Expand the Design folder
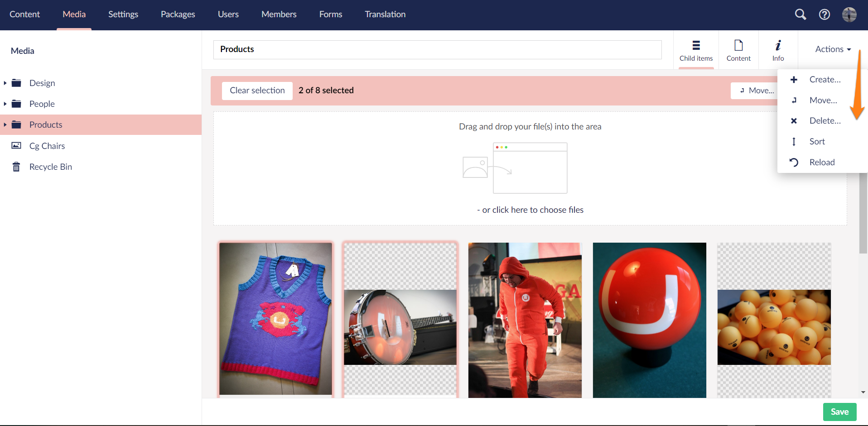 [5, 83]
